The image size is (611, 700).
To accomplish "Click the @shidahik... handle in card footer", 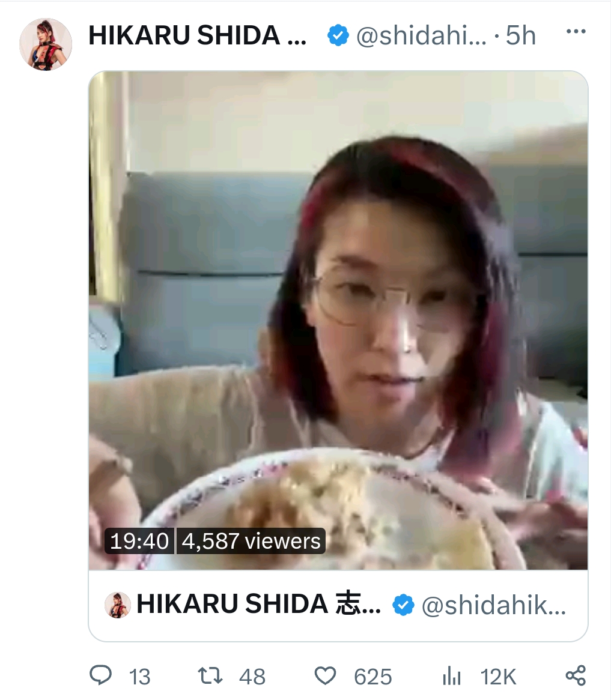I will point(494,605).
